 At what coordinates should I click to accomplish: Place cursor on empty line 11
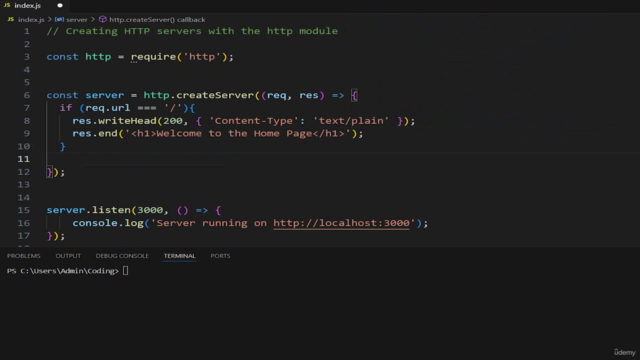343,159
